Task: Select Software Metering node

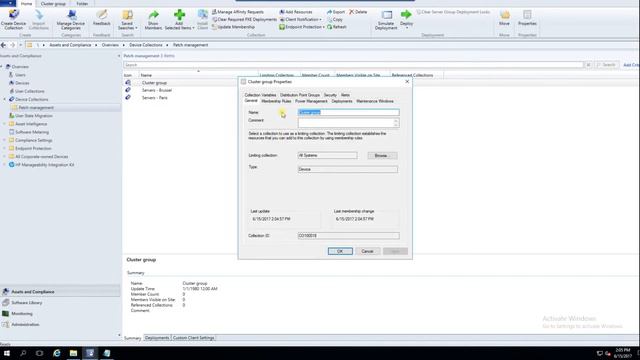Action: tap(32, 132)
